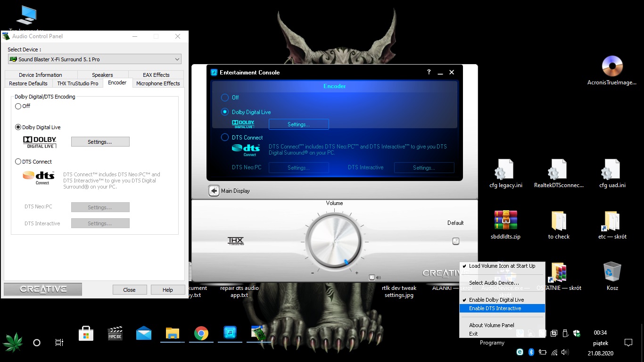The width and height of the screenshot is (644, 362).
Task: Open the Mail app on the taskbar
Action: coord(144,333)
